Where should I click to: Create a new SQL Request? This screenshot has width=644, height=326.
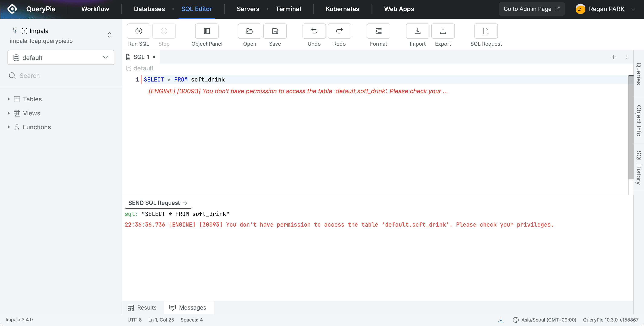[x=486, y=31]
